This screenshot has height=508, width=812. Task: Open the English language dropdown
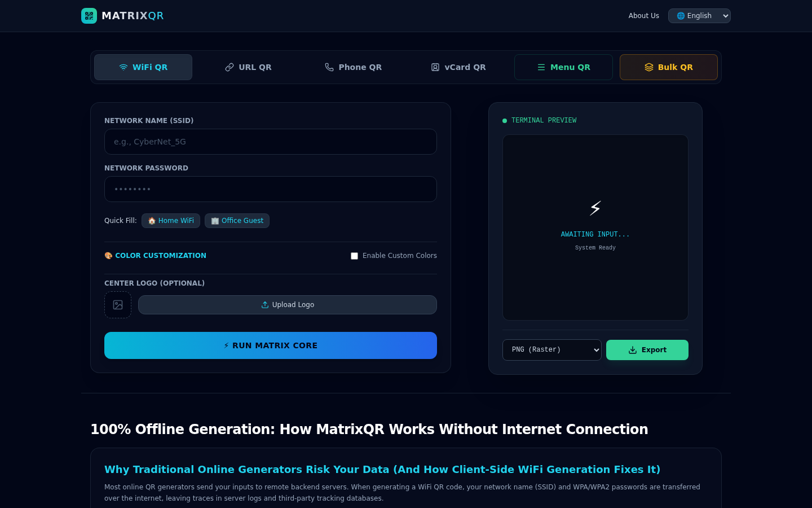point(699,16)
